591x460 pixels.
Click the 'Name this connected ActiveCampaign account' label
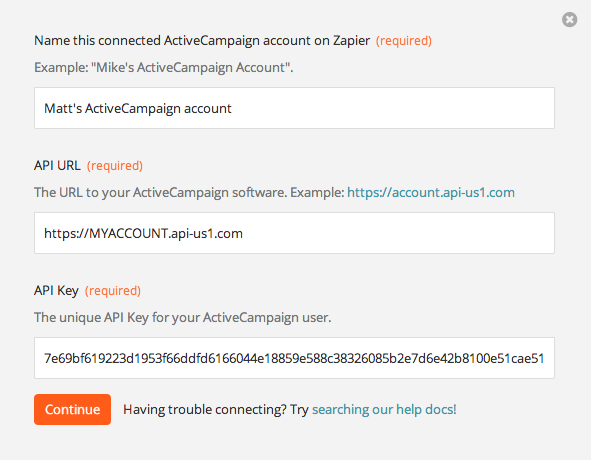point(202,41)
